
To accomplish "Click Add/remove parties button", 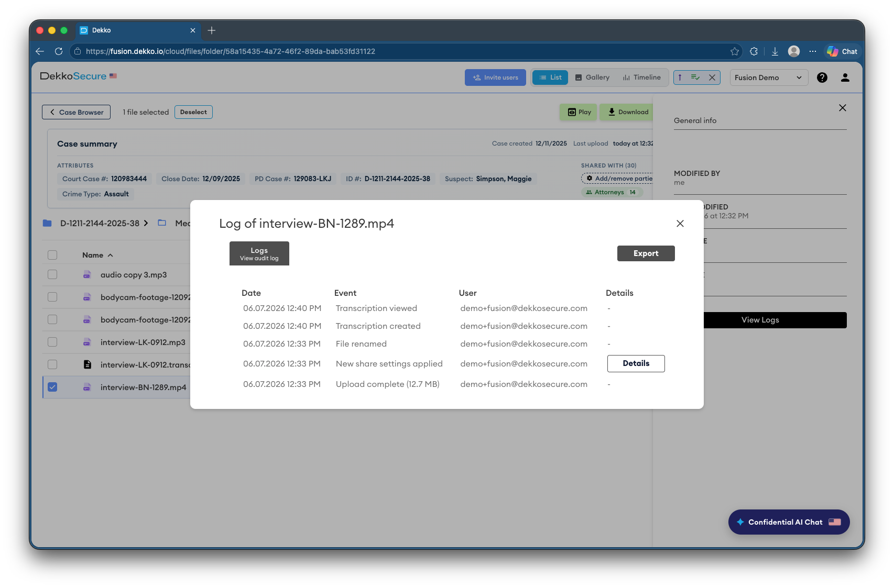I will pos(617,179).
